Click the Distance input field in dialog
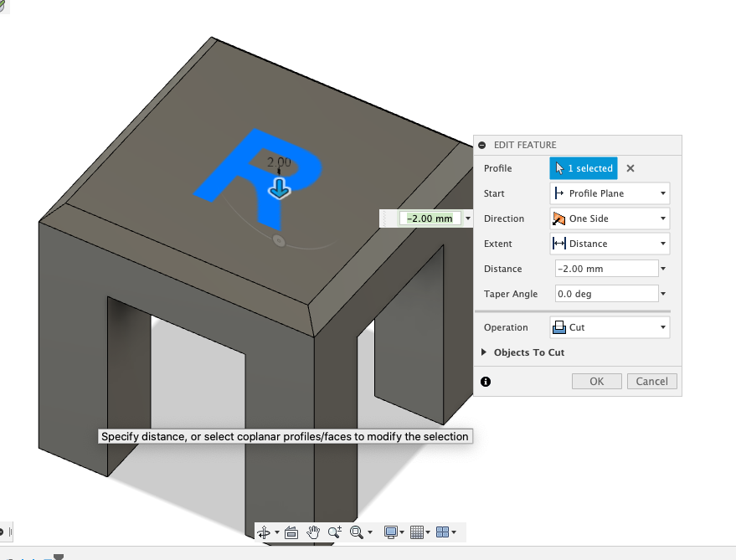The height and width of the screenshot is (560, 736). [x=606, y=269]
